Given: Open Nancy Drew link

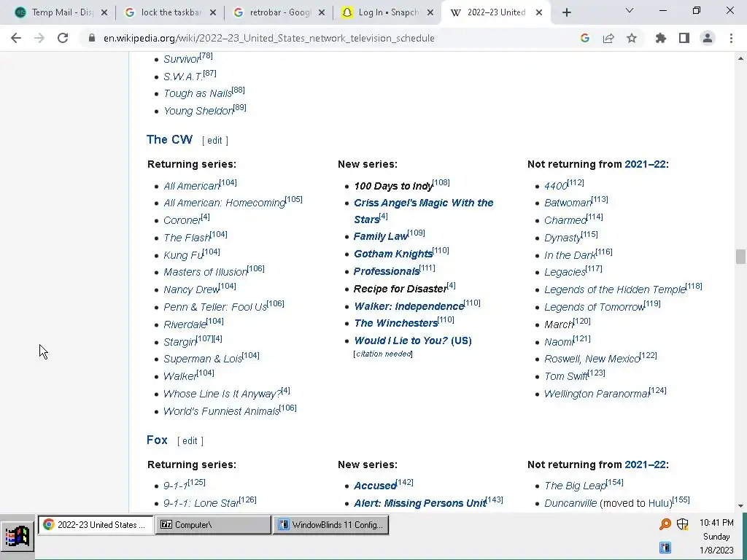Looking at the screenshot, I should pos(191,289).
